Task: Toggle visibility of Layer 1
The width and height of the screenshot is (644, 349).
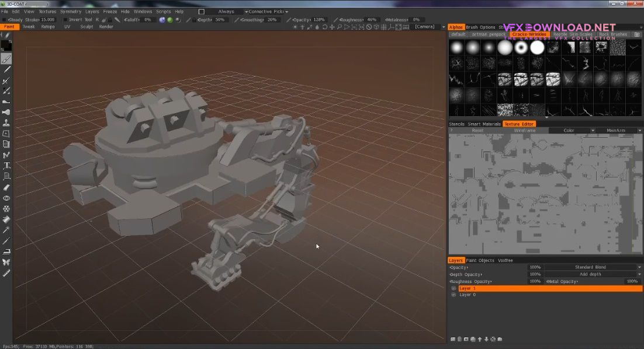Action: coord(453,288)
